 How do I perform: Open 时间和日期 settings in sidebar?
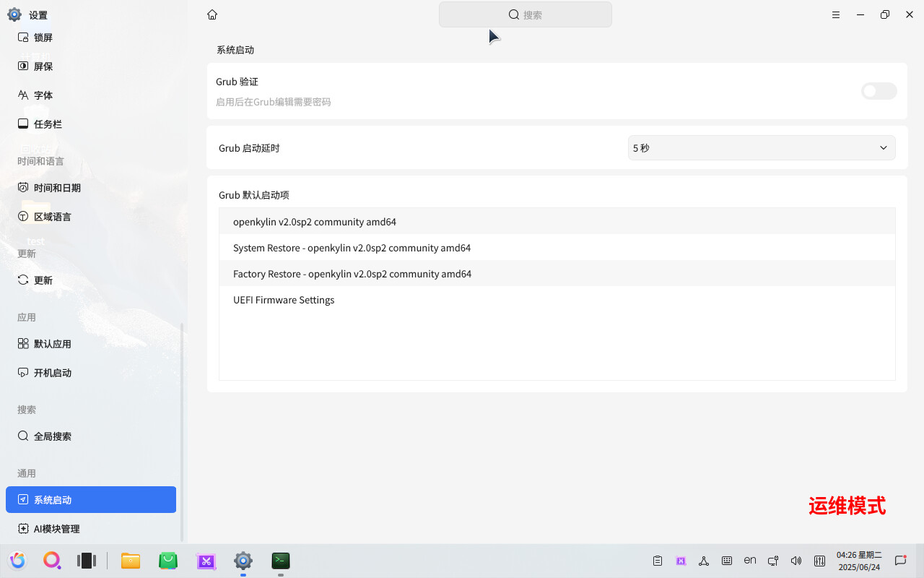click(91, 188)
